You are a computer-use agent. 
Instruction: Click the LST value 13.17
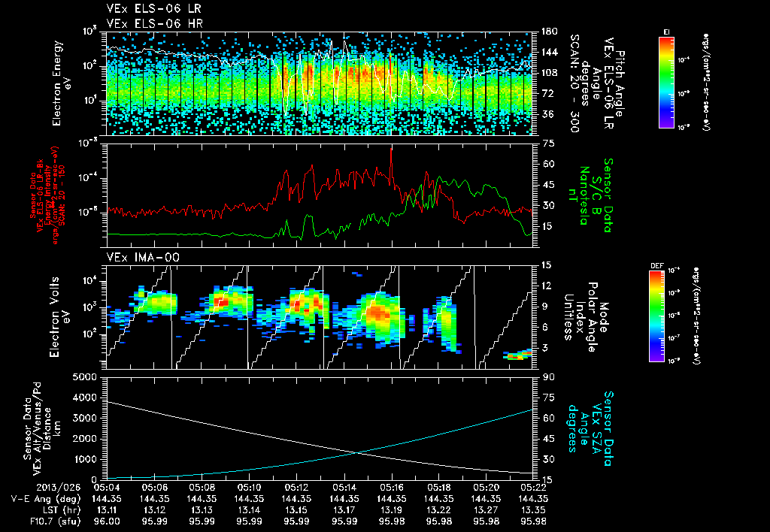tap(344, 510)
